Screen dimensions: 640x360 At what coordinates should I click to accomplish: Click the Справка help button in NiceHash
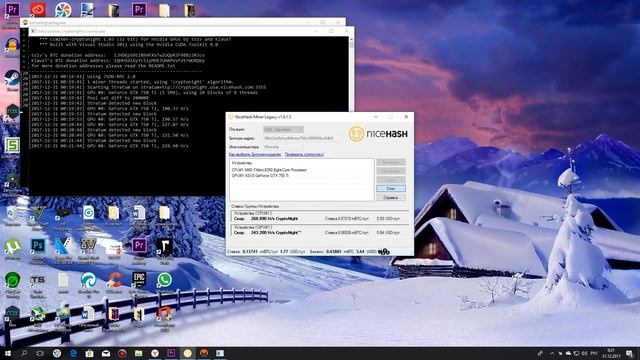391,198
